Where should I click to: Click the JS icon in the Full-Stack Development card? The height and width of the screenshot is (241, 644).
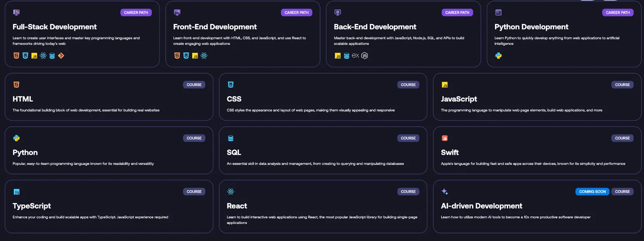(x=34, y=56)
